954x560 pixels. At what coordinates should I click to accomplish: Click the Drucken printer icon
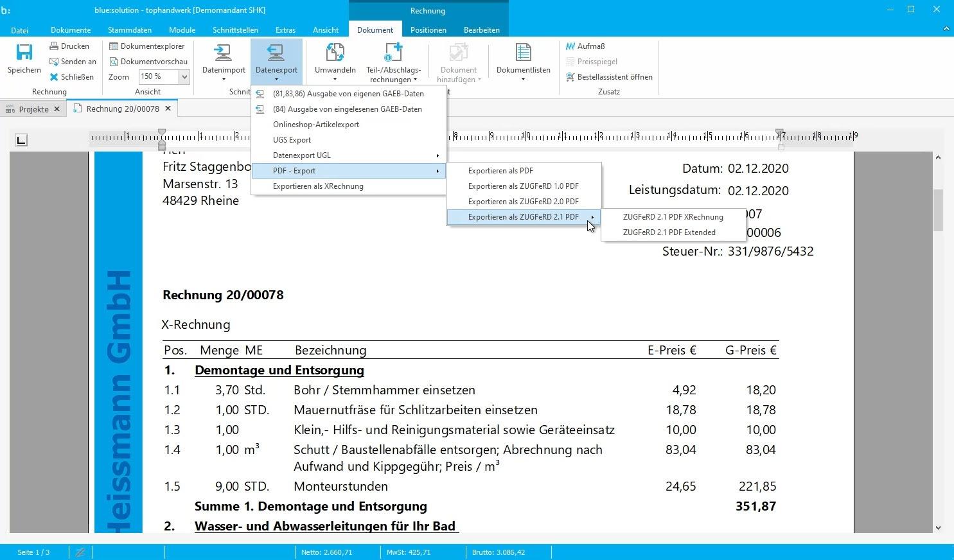(54, 46)
